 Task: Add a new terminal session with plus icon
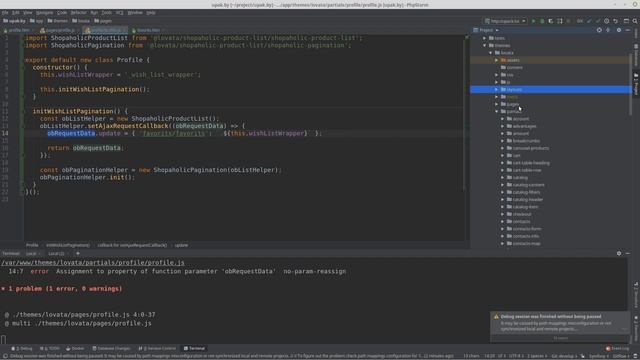[78, 253]
